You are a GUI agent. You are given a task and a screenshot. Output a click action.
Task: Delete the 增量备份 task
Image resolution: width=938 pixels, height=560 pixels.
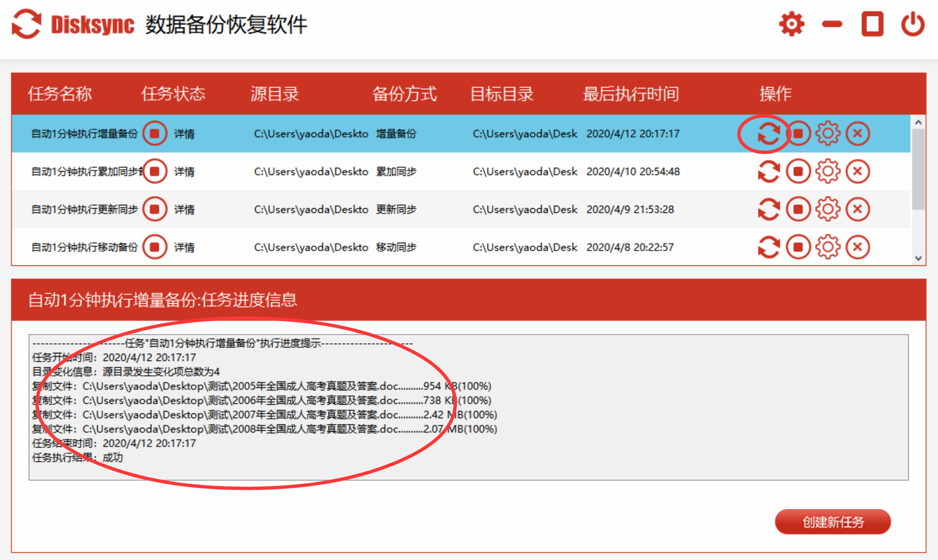(x=858, y=134)
